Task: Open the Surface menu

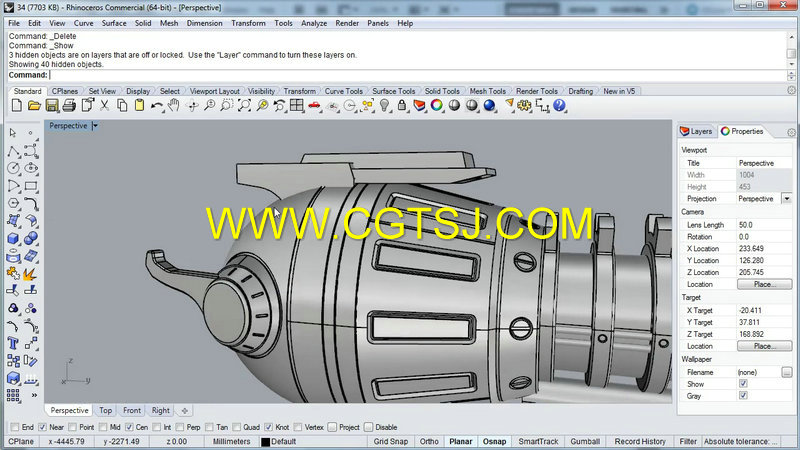Action: coord(114,23)
